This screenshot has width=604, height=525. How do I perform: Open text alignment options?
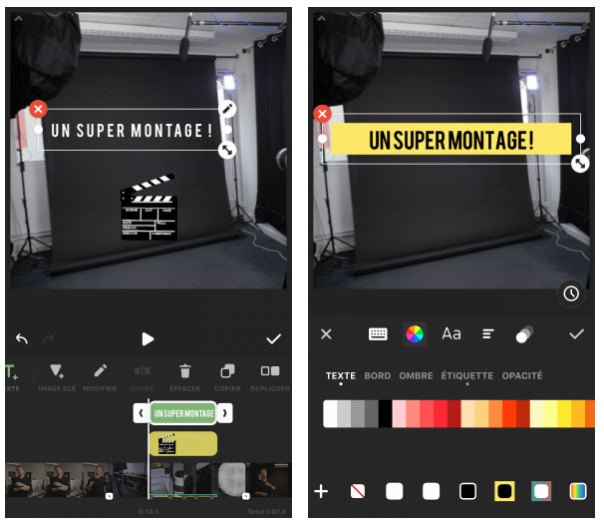(x=488, y=334)
